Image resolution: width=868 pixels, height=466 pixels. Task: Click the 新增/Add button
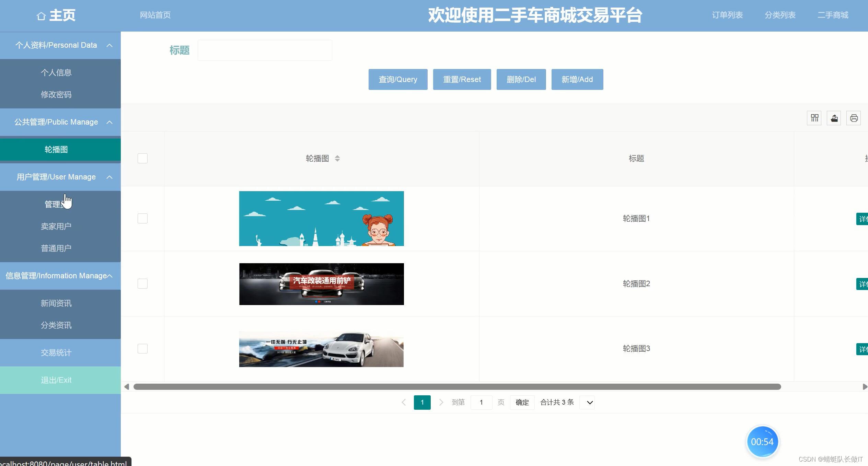pyautogui.click(x=577, y=80)
